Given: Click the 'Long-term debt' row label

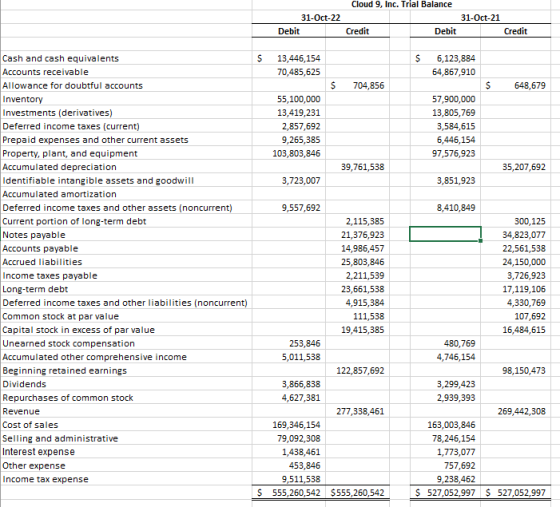Looking at the screenshot, I should point(35,289).
